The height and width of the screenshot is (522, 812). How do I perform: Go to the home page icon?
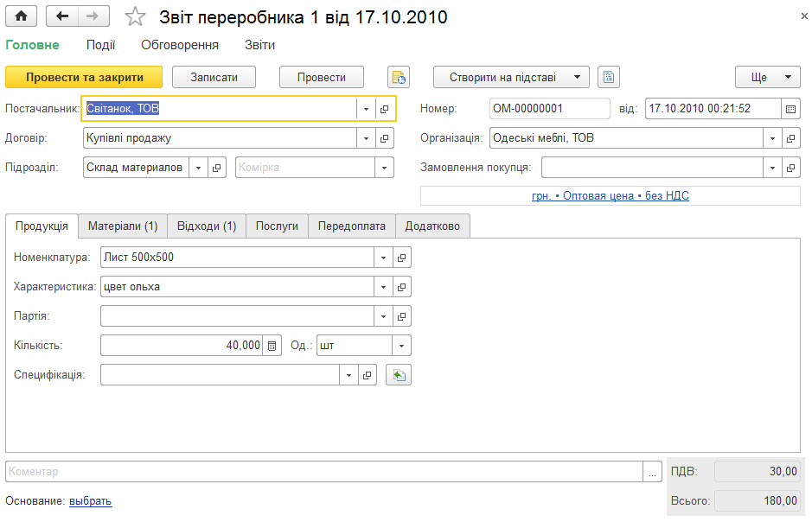(x=22, y=16)
